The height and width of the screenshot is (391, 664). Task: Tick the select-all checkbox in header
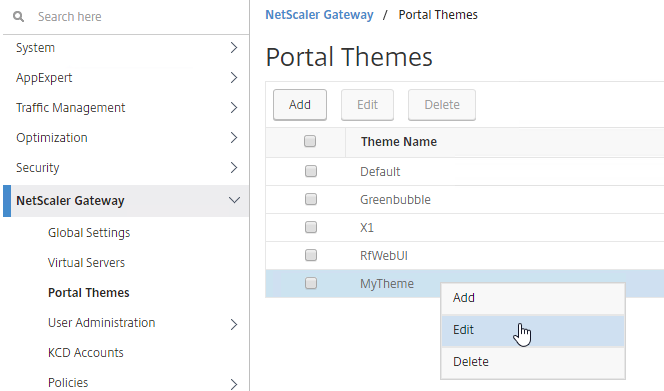[310, 141]
